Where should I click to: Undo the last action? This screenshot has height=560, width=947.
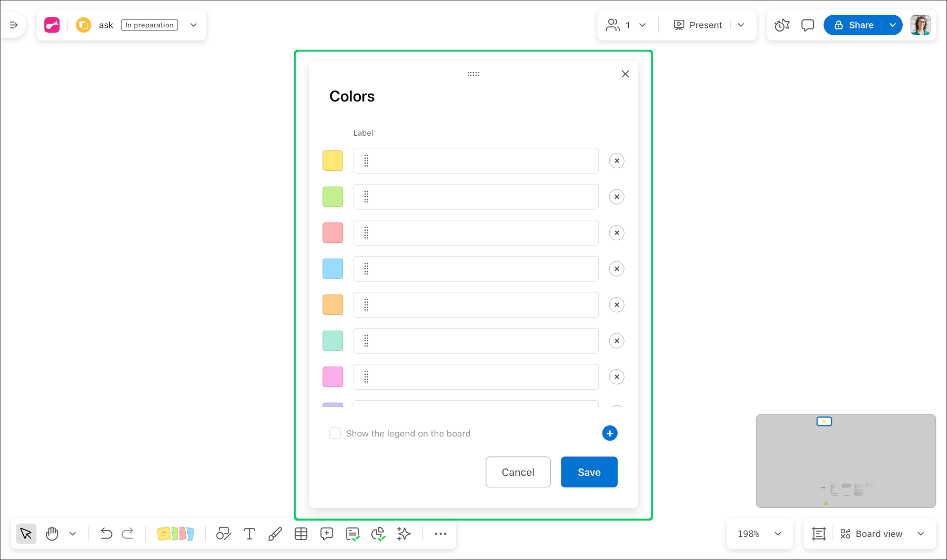(106, 533)
